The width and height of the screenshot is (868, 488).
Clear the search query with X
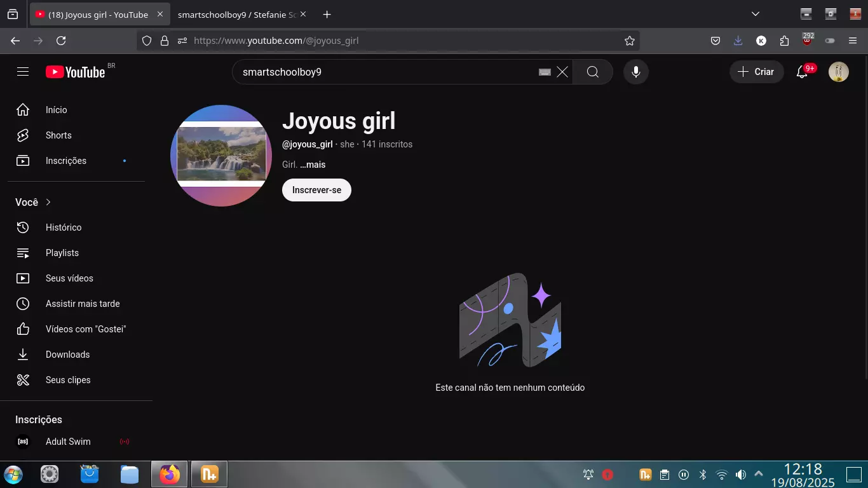pos(562,72)
